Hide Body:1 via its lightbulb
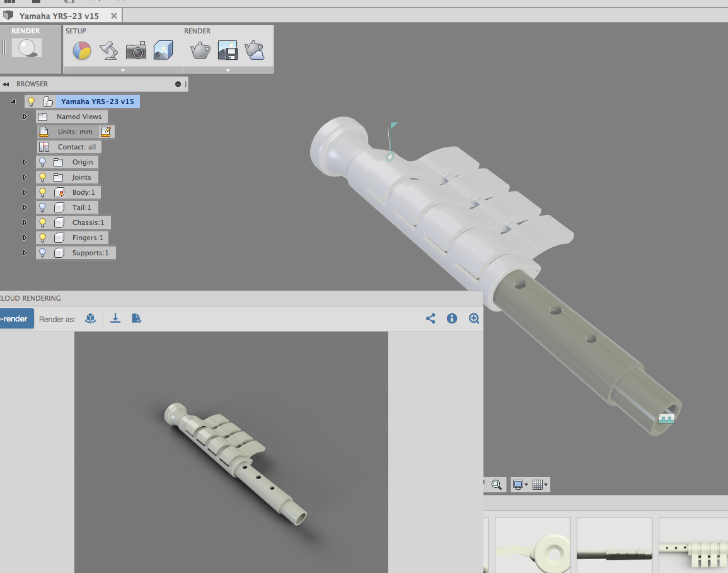 (42, 192)
